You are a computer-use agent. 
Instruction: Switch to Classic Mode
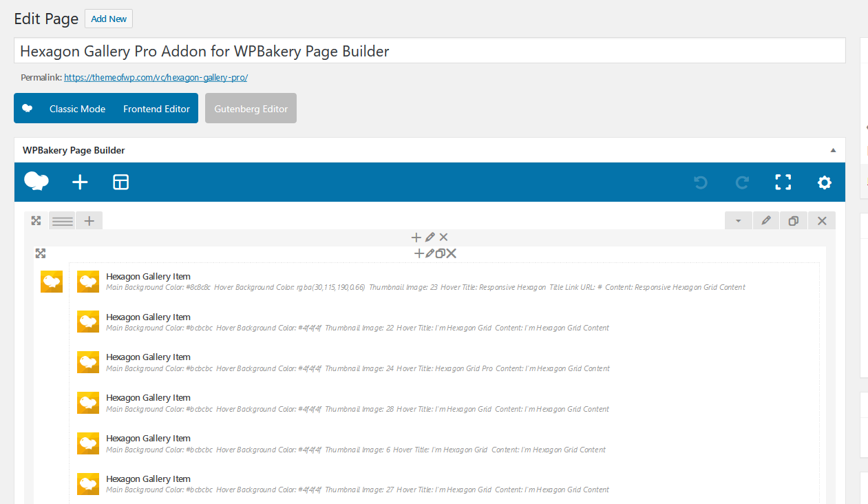[x=77, y=109]
